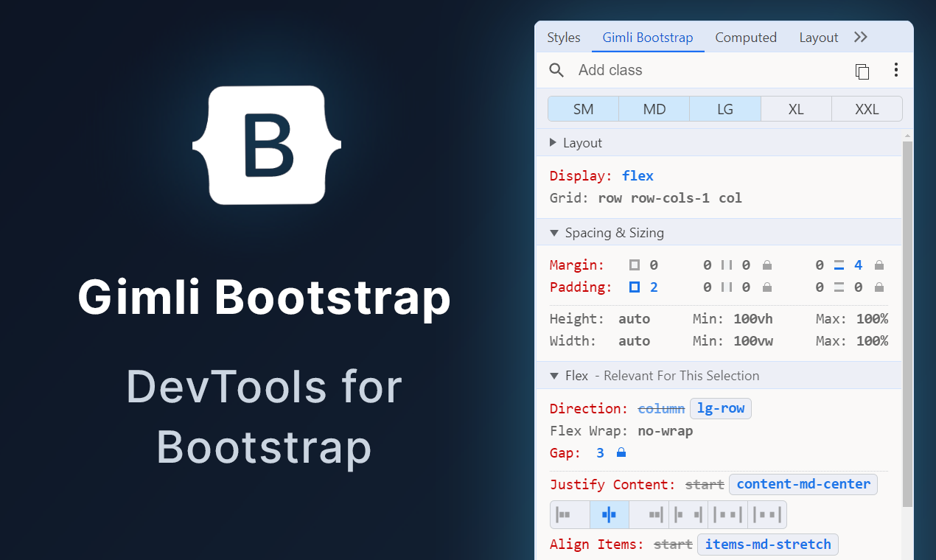Image resolution: width=936 pixels, height=560 pixels.
Task: Select justify content center icon
Action: point(610,514)
